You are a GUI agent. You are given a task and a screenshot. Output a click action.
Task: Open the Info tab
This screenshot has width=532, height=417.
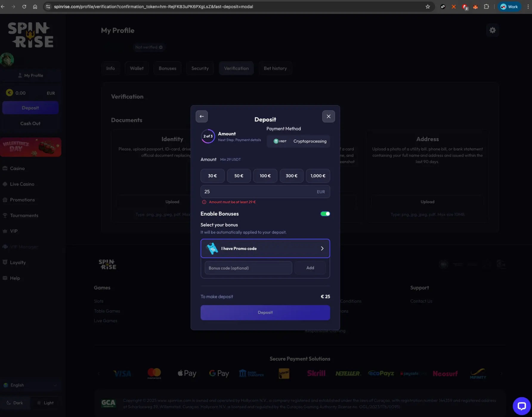(x=110, y=68)
